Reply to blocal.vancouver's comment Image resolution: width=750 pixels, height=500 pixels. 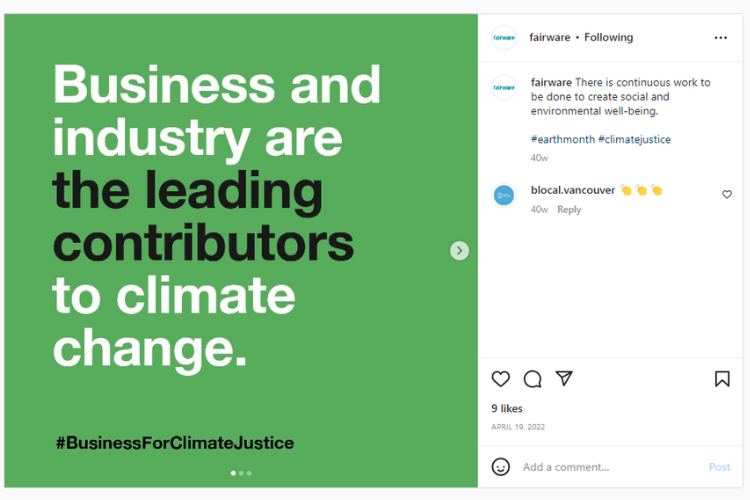(x=569, y=210)
